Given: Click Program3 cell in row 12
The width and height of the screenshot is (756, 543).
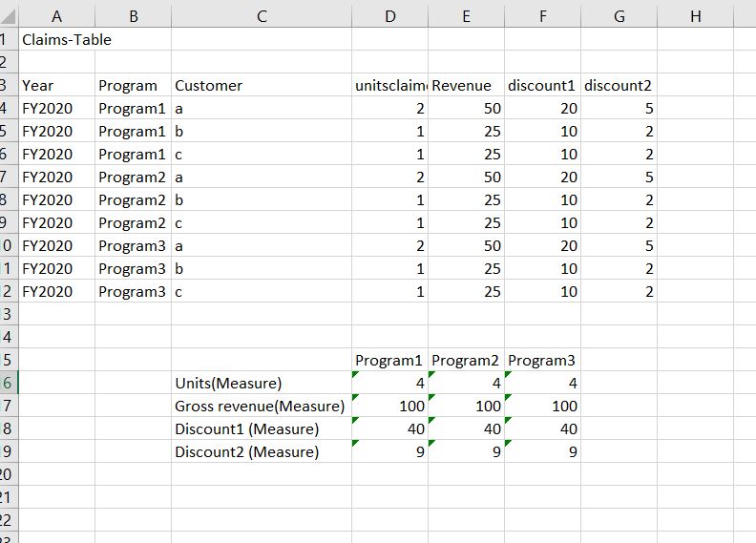Looking at the screenshot, I should point(134,291).
